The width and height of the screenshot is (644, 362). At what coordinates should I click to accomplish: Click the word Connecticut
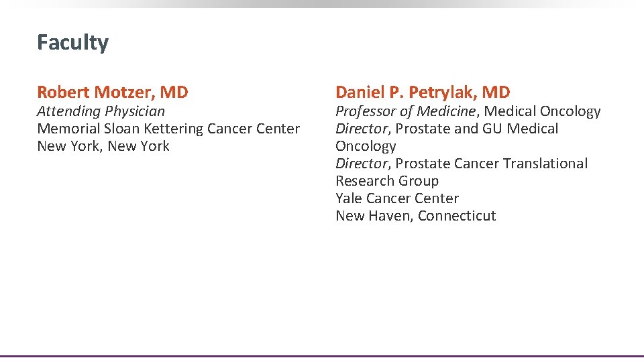pyautogui.click(x=457, y=216)
